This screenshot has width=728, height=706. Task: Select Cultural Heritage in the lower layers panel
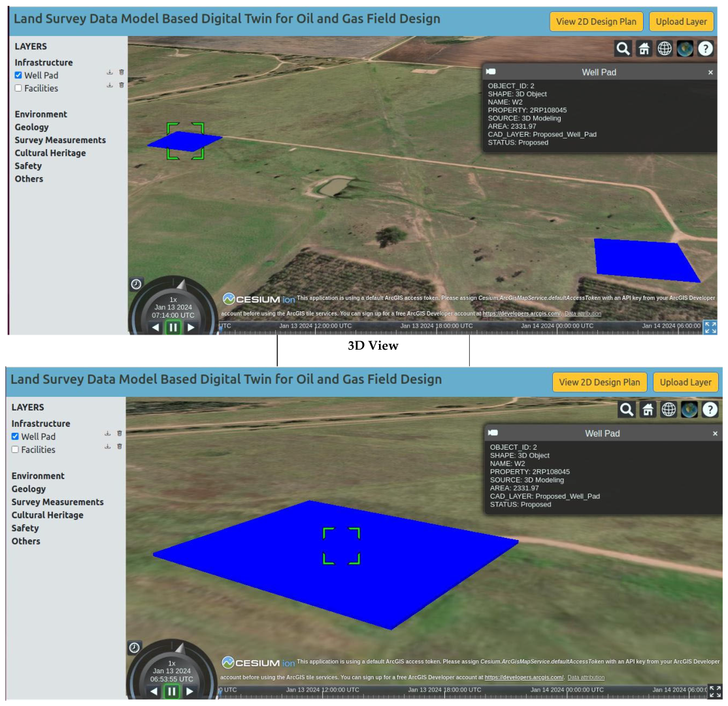[x=47, y=515]
